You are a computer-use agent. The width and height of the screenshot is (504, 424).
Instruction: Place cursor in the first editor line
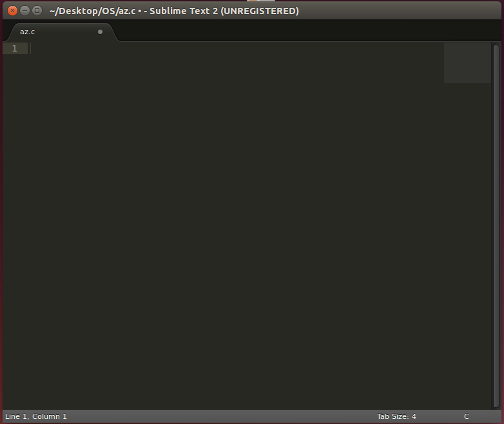[193, 48]
